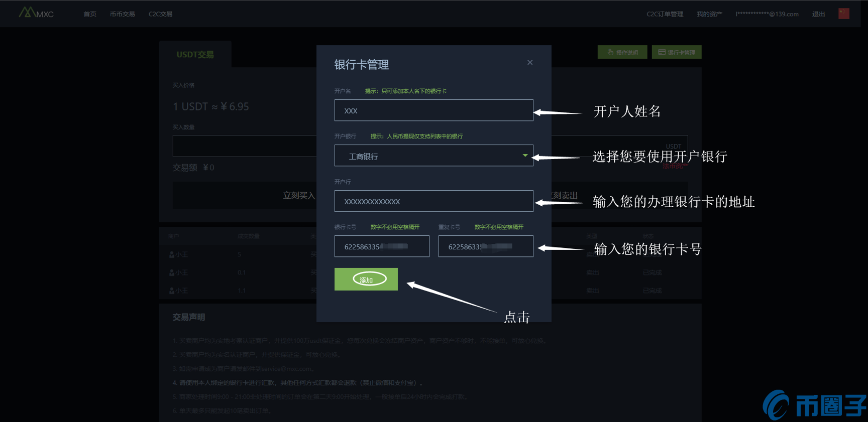Go to C2C交易 in navigation bar

click(x=160, y=14)
